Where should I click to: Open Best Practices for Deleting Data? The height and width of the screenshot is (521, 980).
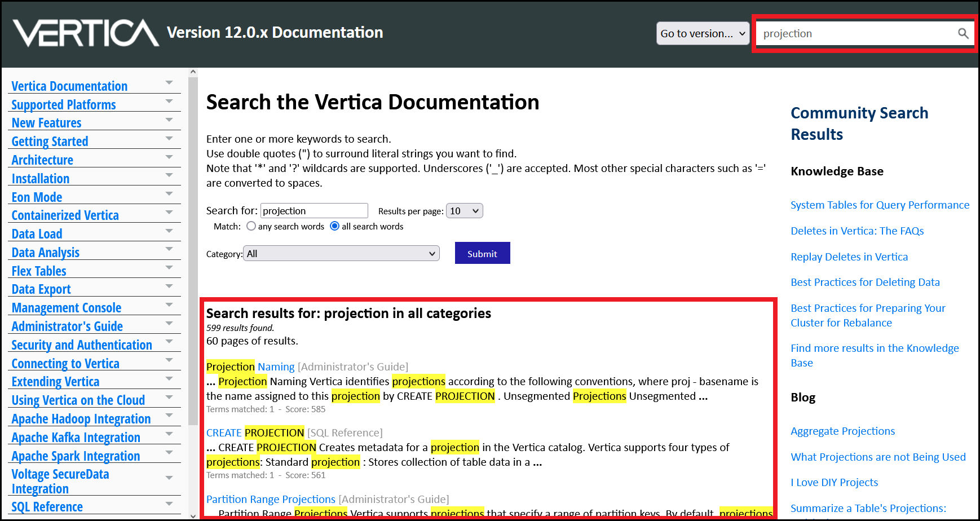tap(865, 282)
